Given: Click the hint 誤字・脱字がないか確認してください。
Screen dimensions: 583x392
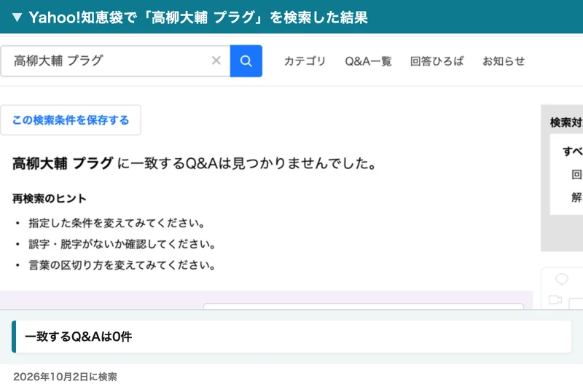Looking at the screenshot, I should 122,244.
